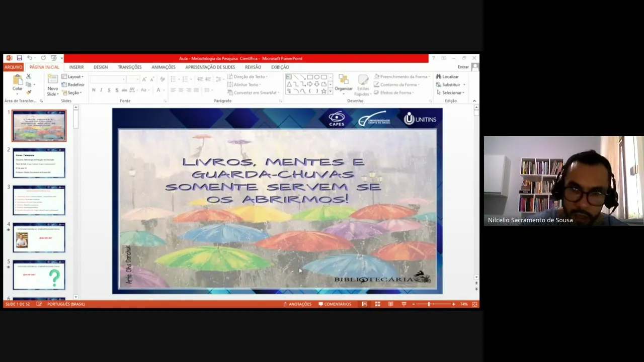The image size is (644, 362).
Task: Switch to ANIMAÇÕES tab
Action: pos(164,67)
